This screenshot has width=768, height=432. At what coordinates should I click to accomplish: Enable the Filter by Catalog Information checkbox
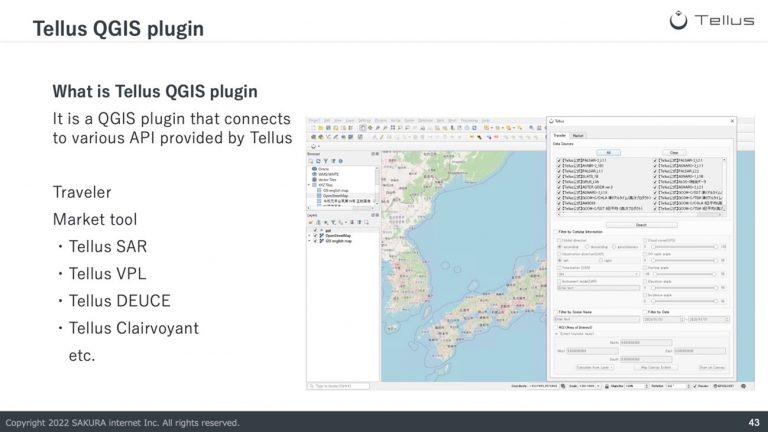555,232
